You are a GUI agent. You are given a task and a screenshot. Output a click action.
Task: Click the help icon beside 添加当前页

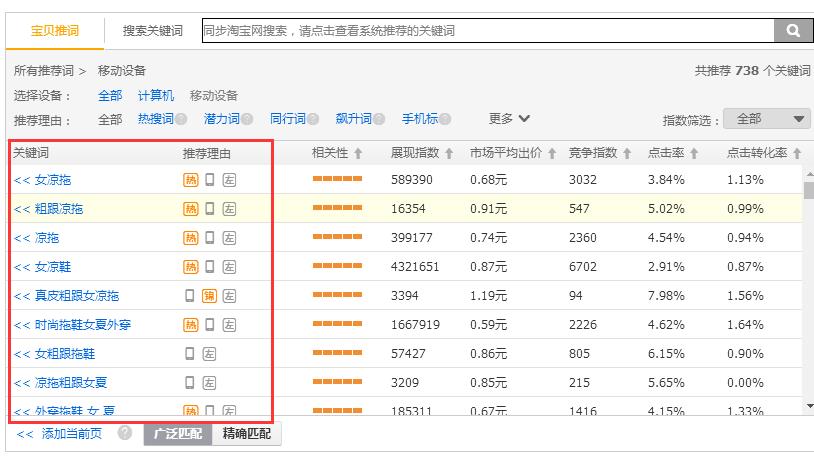tap(125, 433)
